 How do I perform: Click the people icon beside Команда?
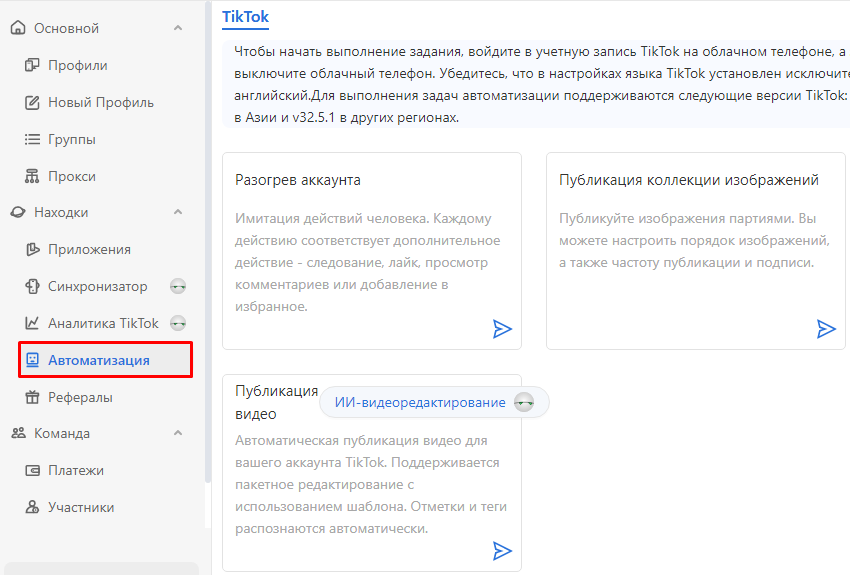pyautogui.click(x=18, y=433)
